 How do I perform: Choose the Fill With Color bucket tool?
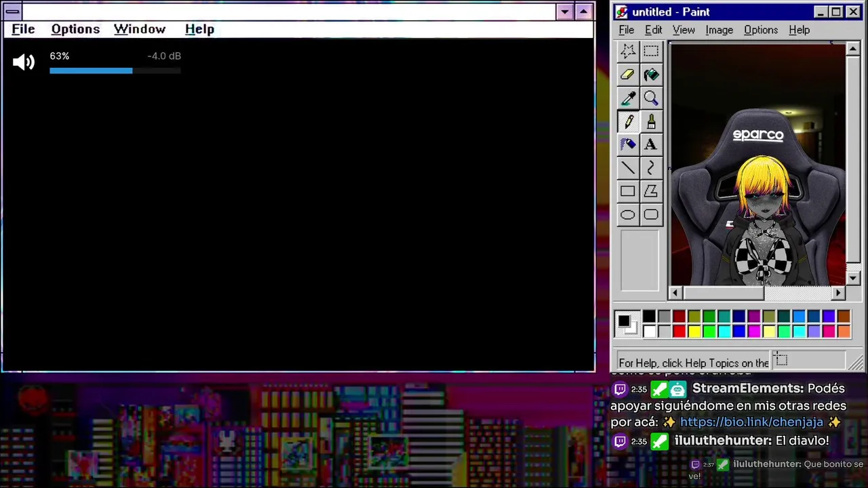click(651, 75)
